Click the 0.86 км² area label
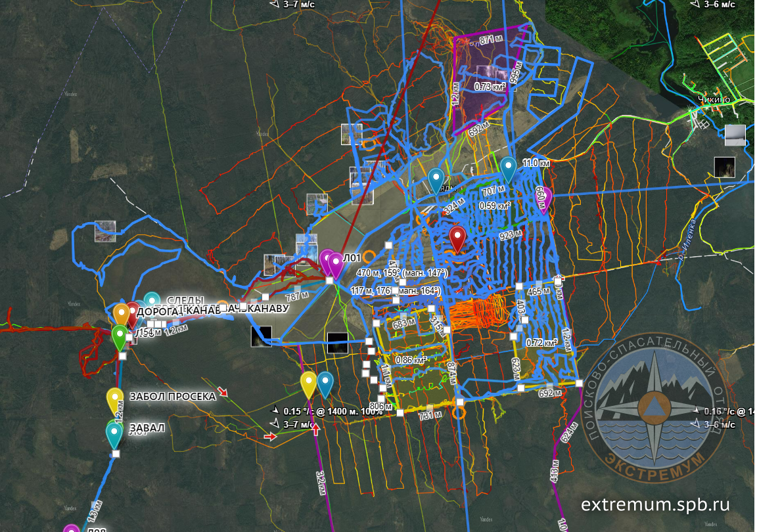Viewport: 757px width, 532px height. (411, 360)
